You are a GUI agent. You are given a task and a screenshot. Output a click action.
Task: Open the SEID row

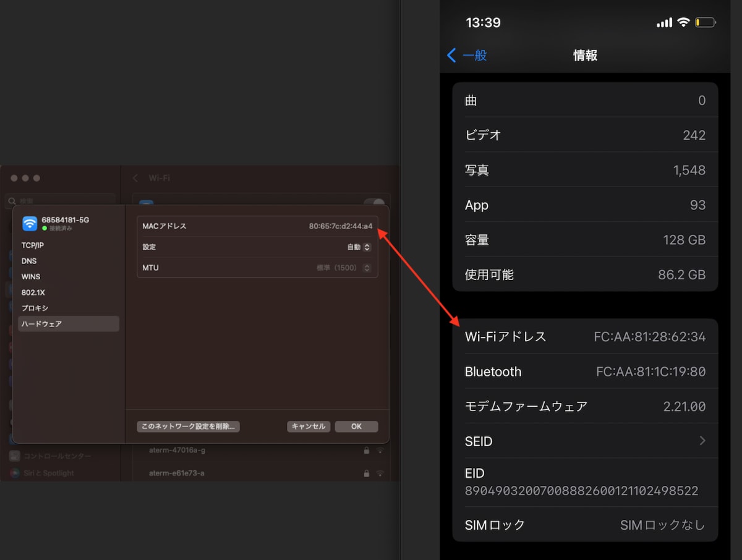coord(585,441)
